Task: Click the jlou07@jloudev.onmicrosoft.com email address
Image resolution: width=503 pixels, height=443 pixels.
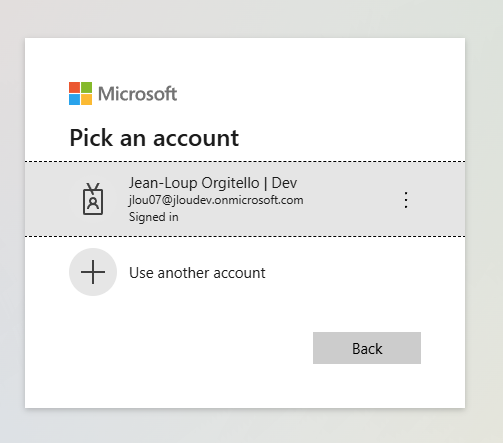Action: [216, 200]
